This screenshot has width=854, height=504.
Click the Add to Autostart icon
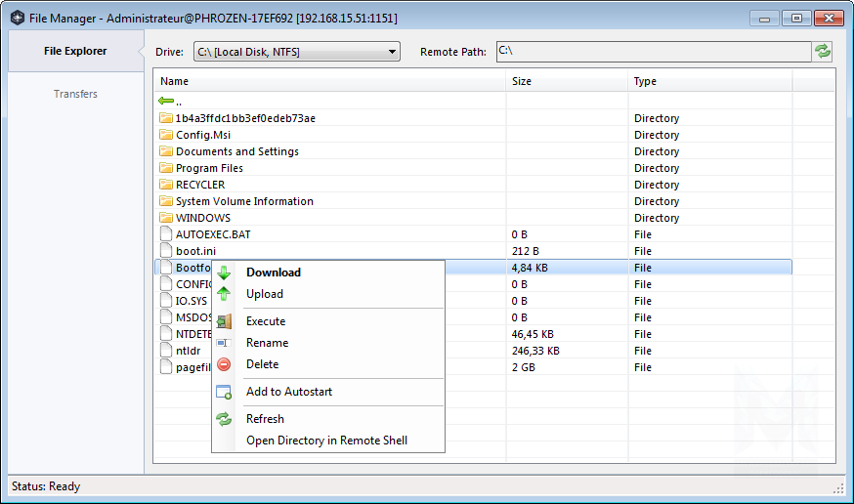coord(224,392)
